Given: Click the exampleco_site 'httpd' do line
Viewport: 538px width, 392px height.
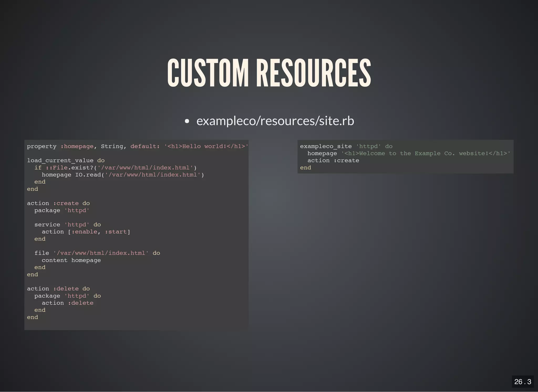Looking at the screenshot, I should click(x=346, y=146).
